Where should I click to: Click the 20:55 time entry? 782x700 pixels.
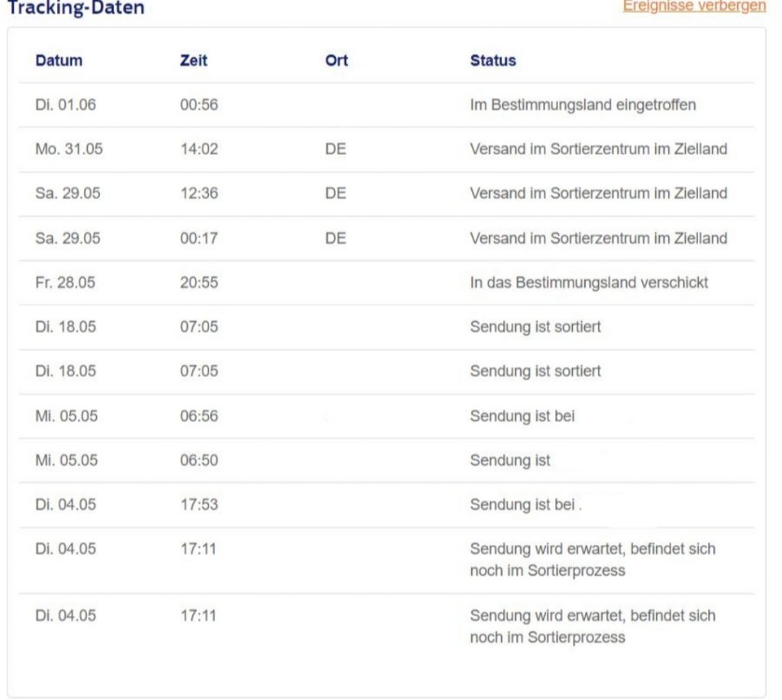click(x=199, y=282)
